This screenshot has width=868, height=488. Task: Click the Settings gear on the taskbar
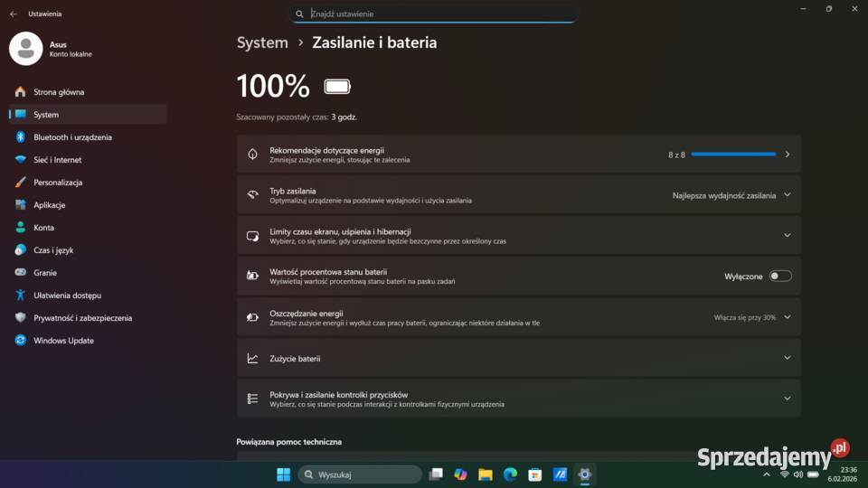click(x=585, y=474)
